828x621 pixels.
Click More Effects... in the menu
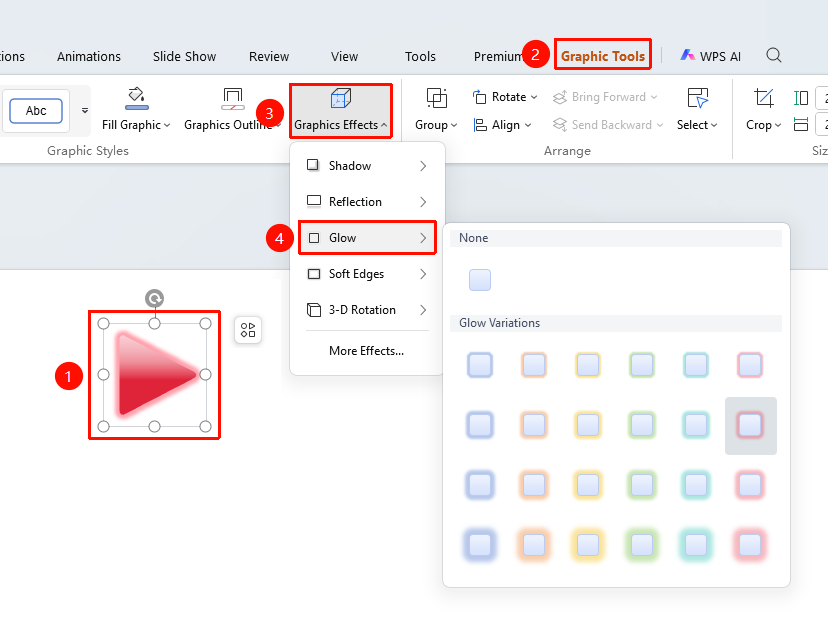point(366,351)
